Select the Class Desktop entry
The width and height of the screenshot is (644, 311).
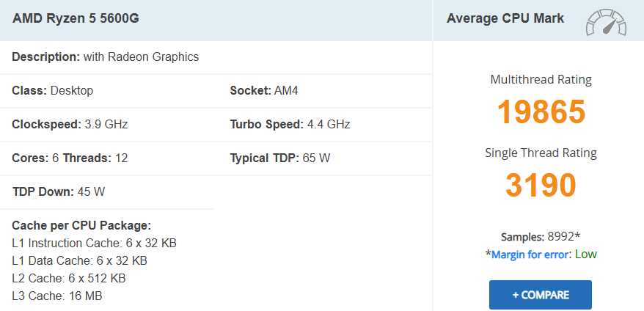[x=53, y=90]
